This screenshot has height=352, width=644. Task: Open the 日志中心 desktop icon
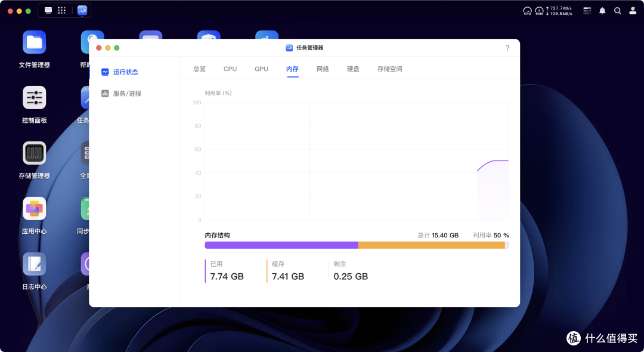34,264
